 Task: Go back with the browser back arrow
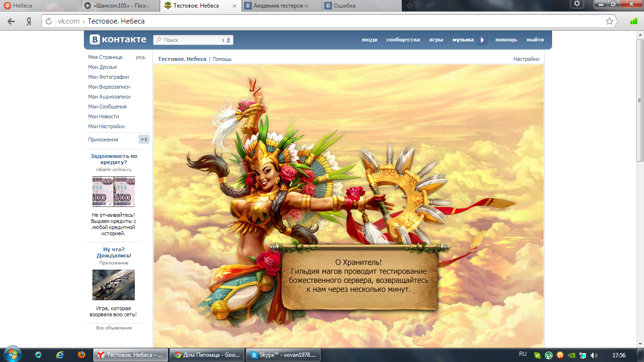(x=11, y=21)
